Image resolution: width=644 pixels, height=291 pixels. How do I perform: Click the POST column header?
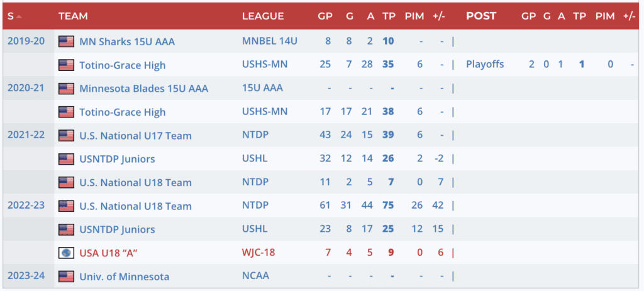[481, 16]
